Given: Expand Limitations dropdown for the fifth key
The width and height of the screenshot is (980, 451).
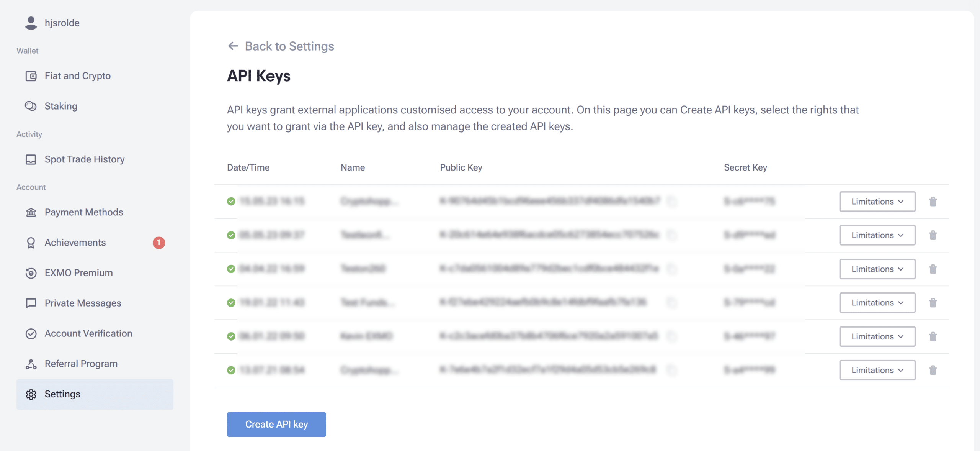Looking at the screenshot, I should [x=877, y=336].
